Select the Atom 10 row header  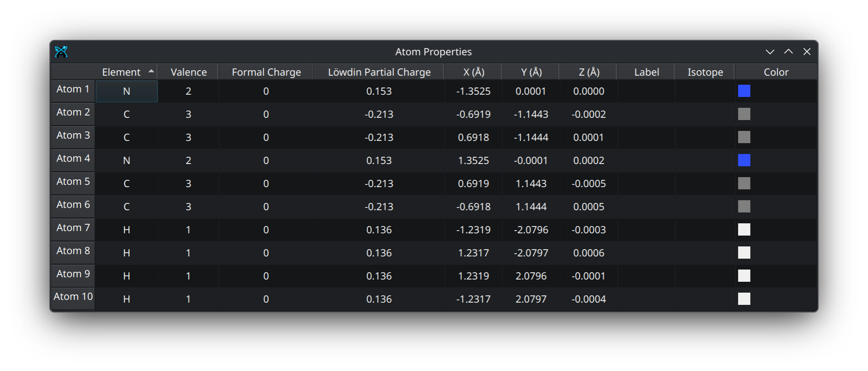[x=73, y=299]
